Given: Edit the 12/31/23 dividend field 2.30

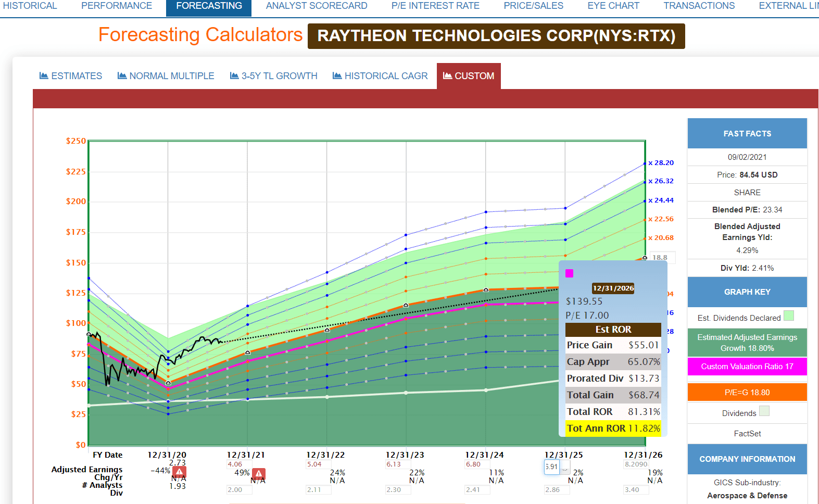Looking at the screenshot, I should [397, 490].
